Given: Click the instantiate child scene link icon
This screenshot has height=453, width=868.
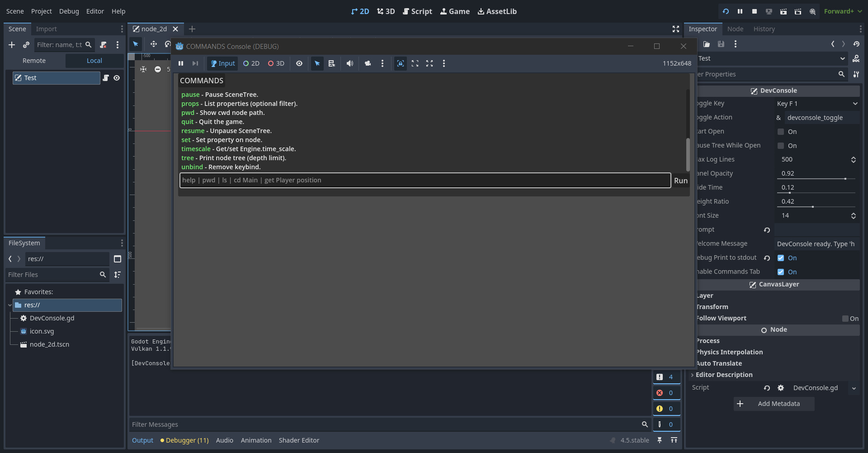Looking at the screenshot, I should tap(26, 45).
